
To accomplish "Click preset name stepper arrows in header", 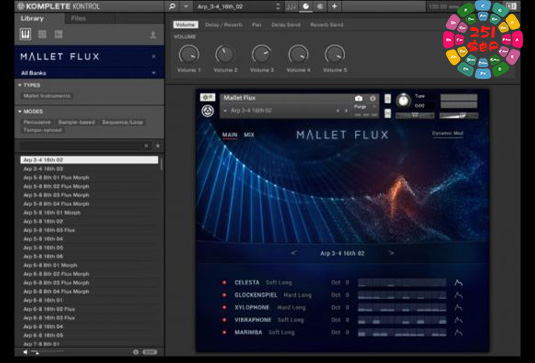I will pyautogui.click(x=278, y=6).
